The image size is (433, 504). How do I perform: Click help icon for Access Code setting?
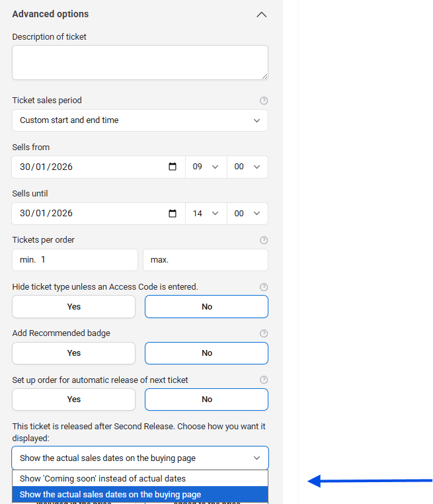click(264, 287)
